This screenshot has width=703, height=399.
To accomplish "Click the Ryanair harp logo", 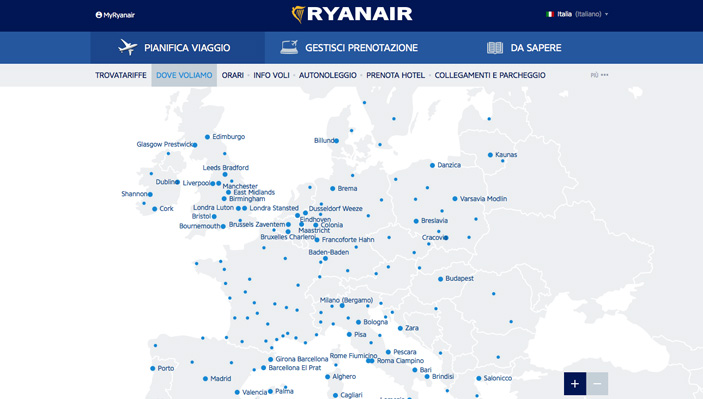I will [x=298, y=14].
